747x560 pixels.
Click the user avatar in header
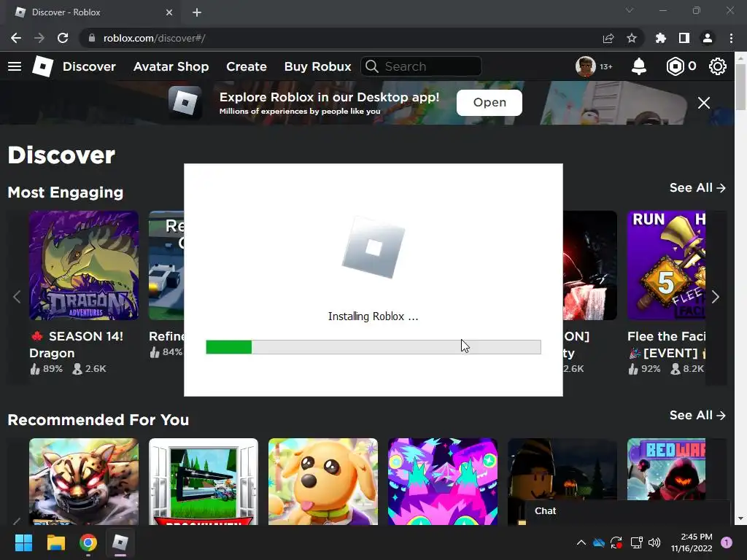[586, 66]
